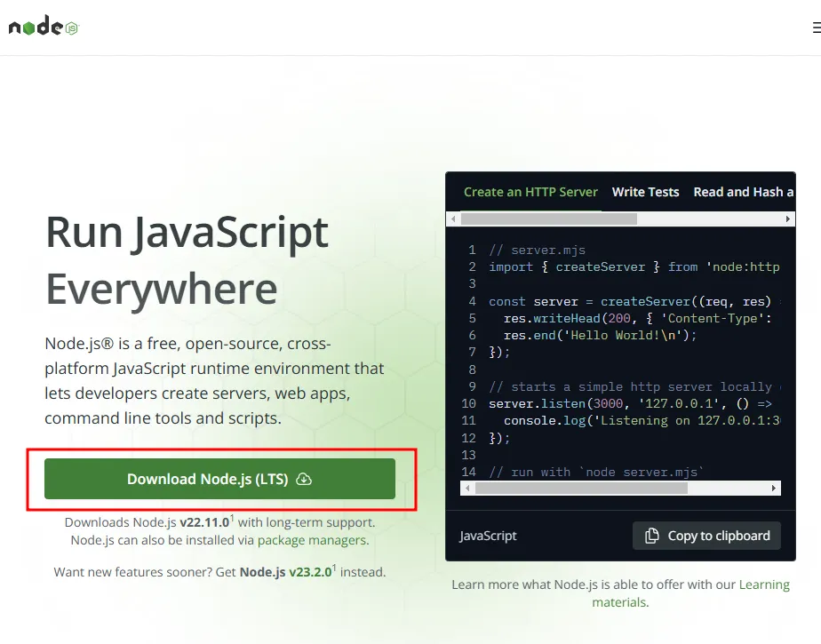Screen dimensions: 821x644
Task: Click the 'server.listen(3000' code line
Action: (630, 403)
